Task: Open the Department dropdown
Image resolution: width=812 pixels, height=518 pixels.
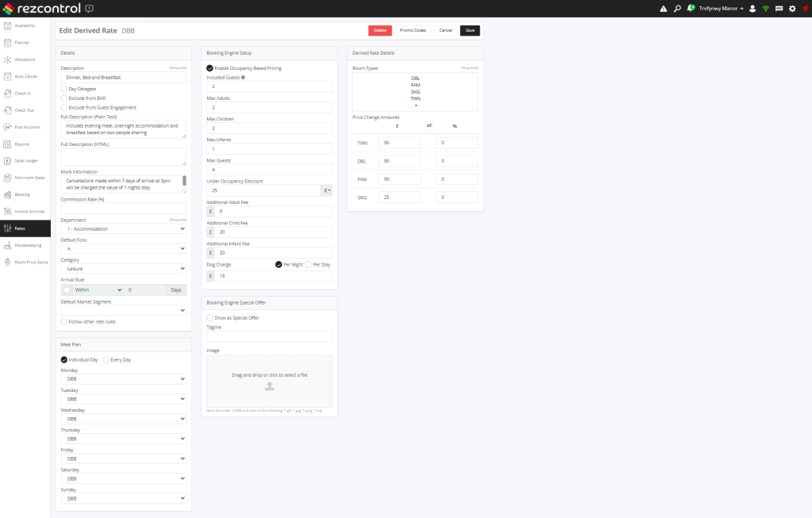Action: [124, 228]
